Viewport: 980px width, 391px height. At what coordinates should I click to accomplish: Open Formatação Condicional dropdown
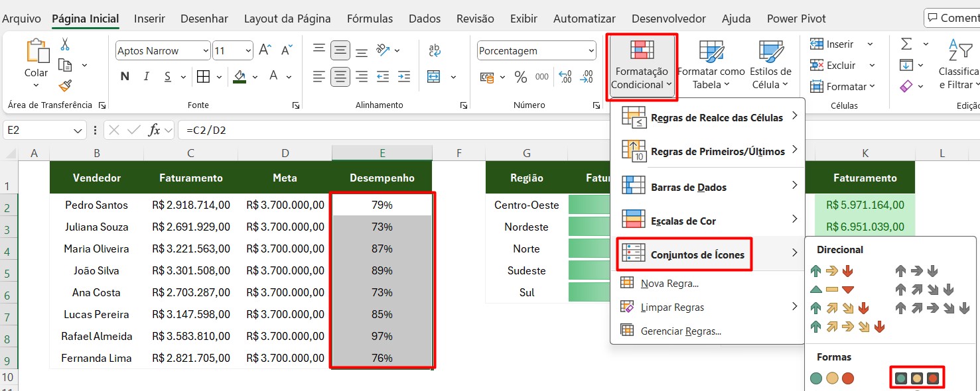pyautogui.click(x=642, y=67)
